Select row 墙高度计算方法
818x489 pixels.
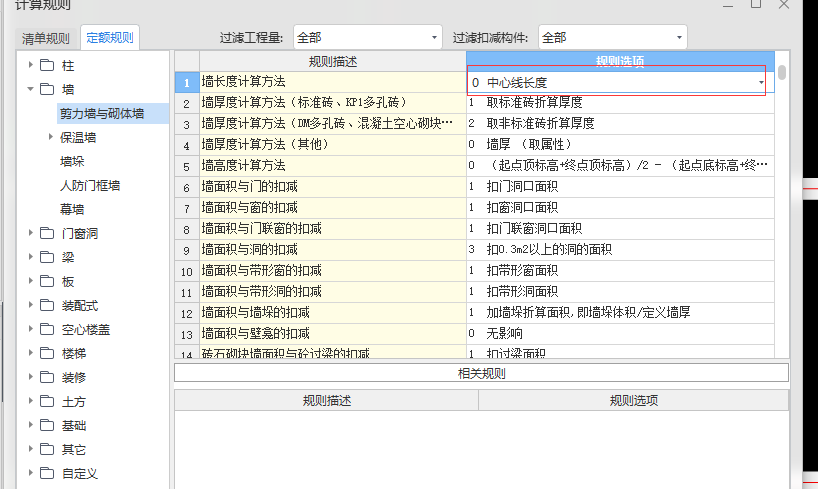pyautogui.click(x=333, y=165)
